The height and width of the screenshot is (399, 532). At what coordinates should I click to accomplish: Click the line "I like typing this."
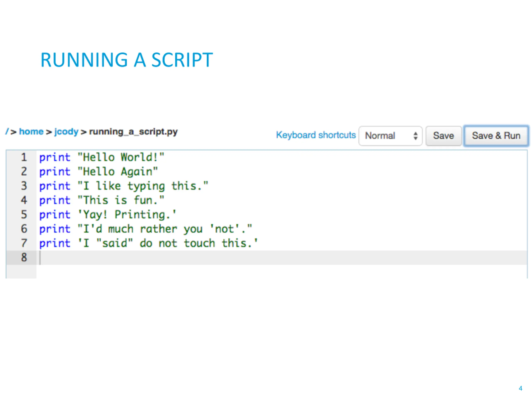[124, 186]
